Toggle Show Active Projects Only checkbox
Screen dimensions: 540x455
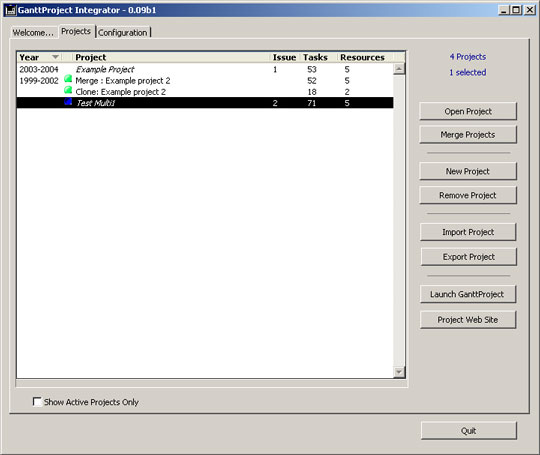pyautogui.click(x=37, y=402)
